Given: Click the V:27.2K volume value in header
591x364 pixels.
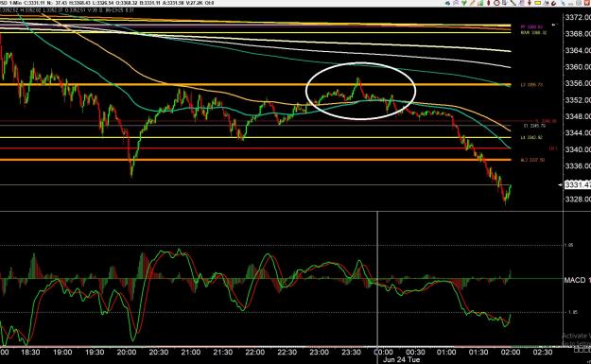Looking at the screenshot, I should pos(196,3).
